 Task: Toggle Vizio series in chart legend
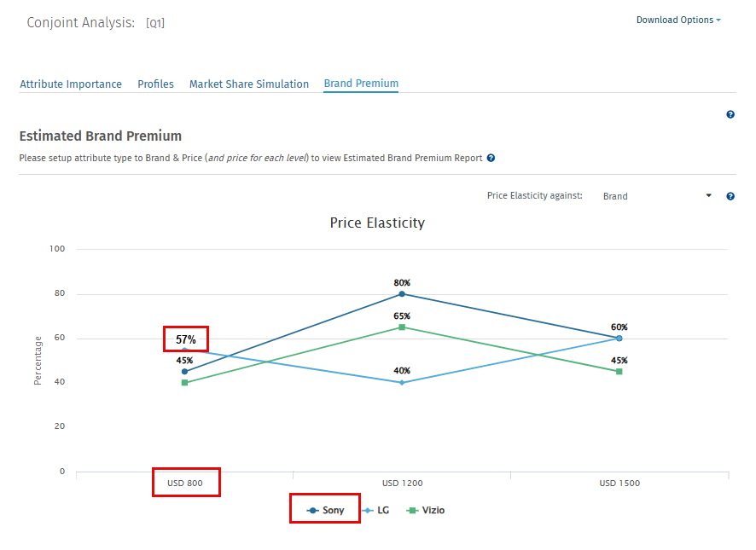tap(426, 510)
